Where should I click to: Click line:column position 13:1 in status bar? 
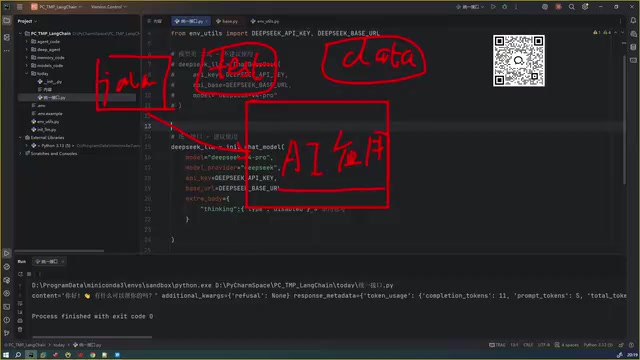[514, 345]
